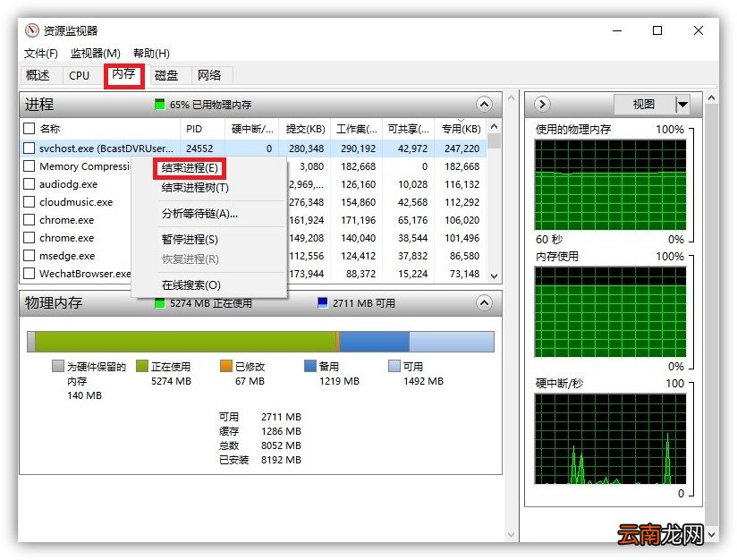Open the 文件(F) menu
This screenshot has width=737, height=560.
click(x=41, y=53)
